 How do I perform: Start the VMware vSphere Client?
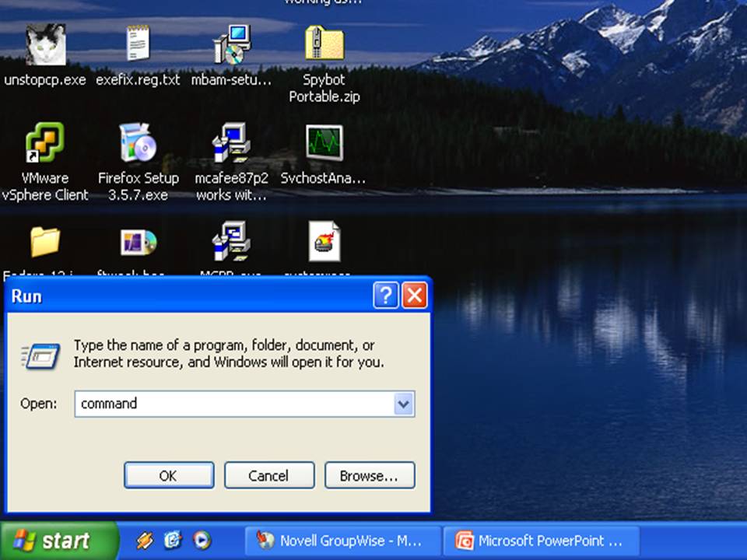44,144
